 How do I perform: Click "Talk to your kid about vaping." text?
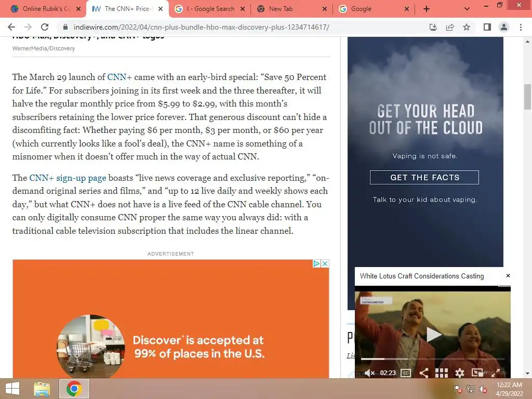tap(425, 199)
